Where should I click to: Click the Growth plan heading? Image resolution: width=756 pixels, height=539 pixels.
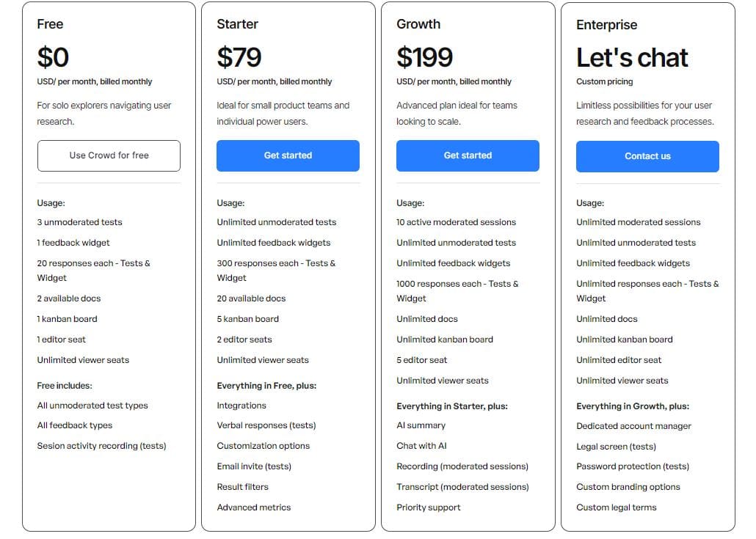(x=418, y=24)
